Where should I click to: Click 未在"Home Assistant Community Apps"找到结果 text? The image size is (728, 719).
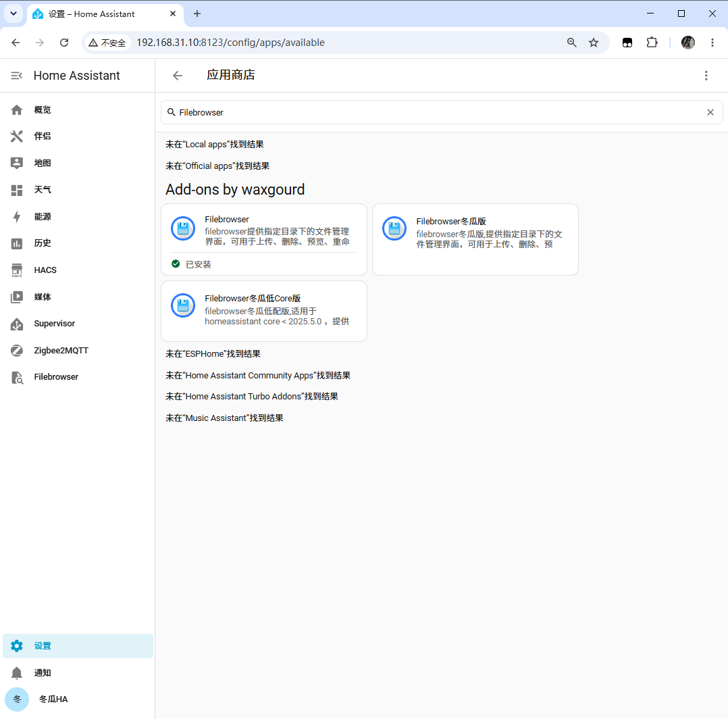(258, 375)
